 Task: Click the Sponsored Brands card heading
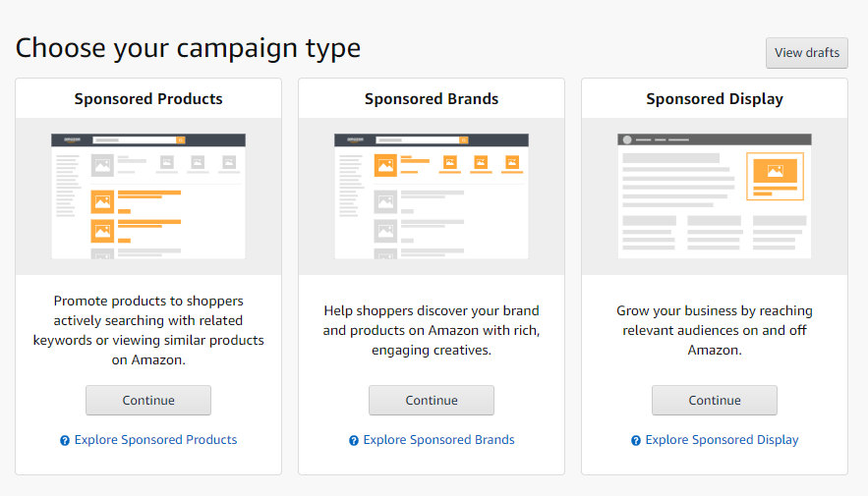pos(432,99)
